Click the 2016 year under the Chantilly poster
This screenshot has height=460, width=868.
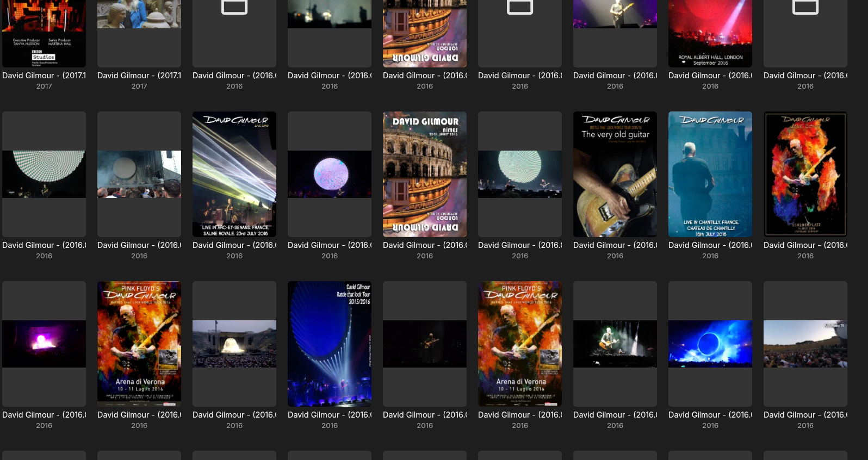tap(710, 256)
